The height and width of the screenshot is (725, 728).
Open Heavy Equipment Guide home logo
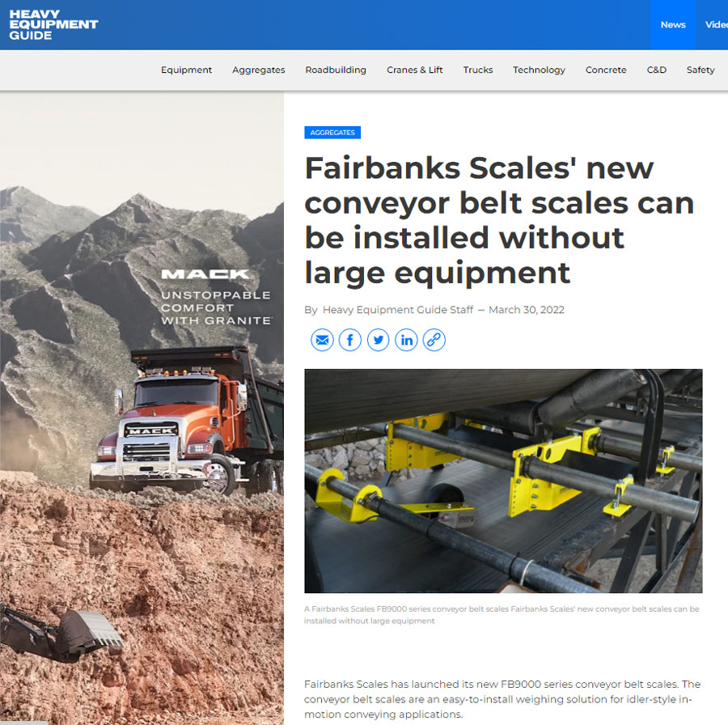53,25
